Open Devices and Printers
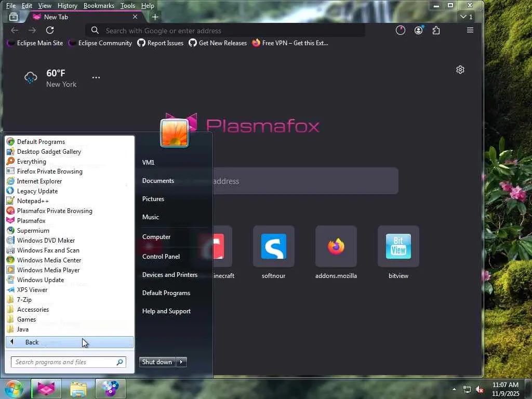This screenshot has height=399, width=532. (x=170, y=275)
